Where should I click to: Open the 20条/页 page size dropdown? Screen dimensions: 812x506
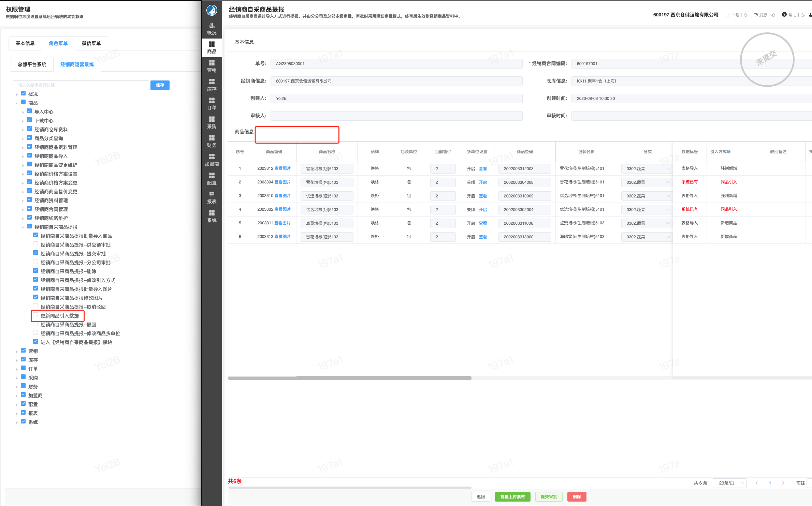729,483
